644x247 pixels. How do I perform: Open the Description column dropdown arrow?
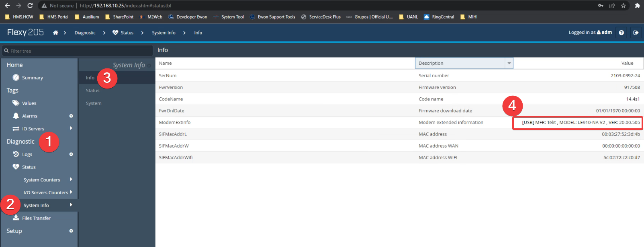509,63
